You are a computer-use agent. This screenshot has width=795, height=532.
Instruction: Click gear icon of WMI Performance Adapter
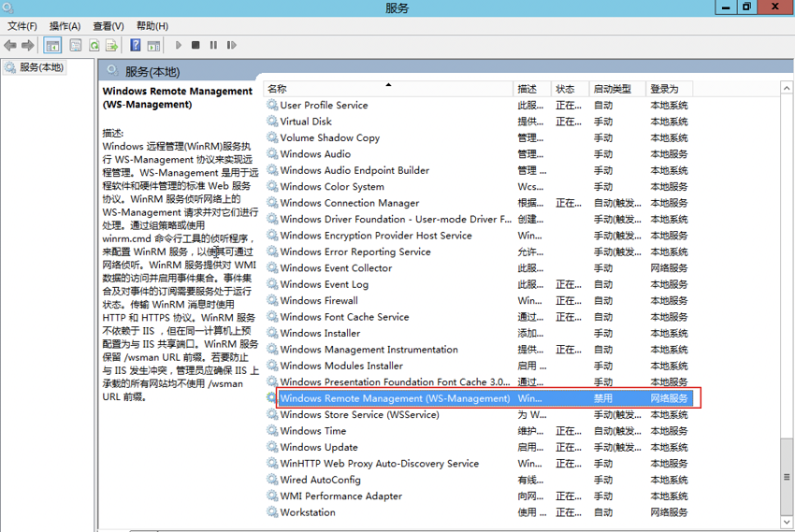272,496
